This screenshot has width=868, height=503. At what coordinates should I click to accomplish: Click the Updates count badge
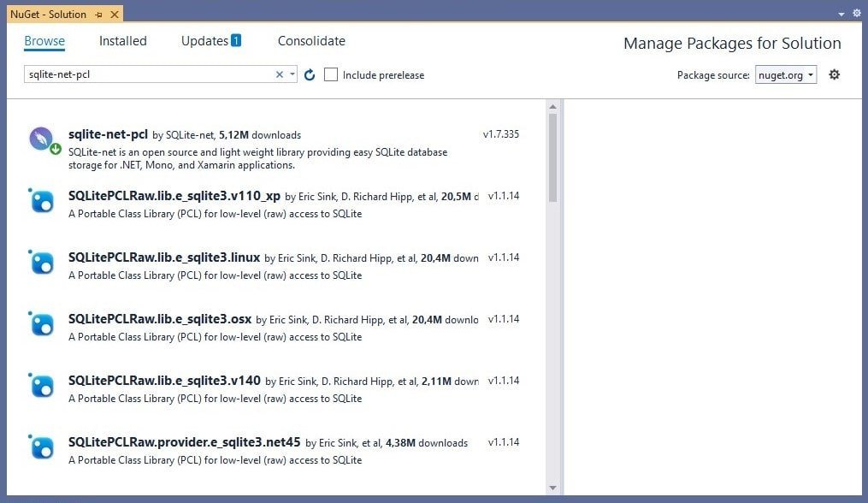(x=236, y=40)
